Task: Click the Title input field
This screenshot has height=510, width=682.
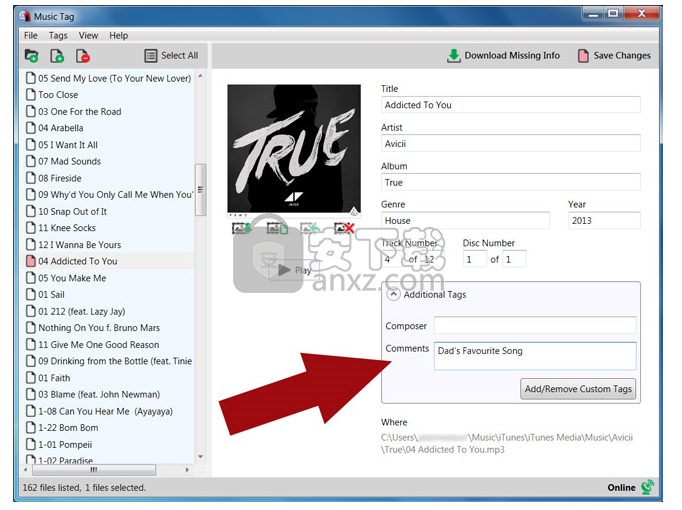Action: tap(511, 105)
